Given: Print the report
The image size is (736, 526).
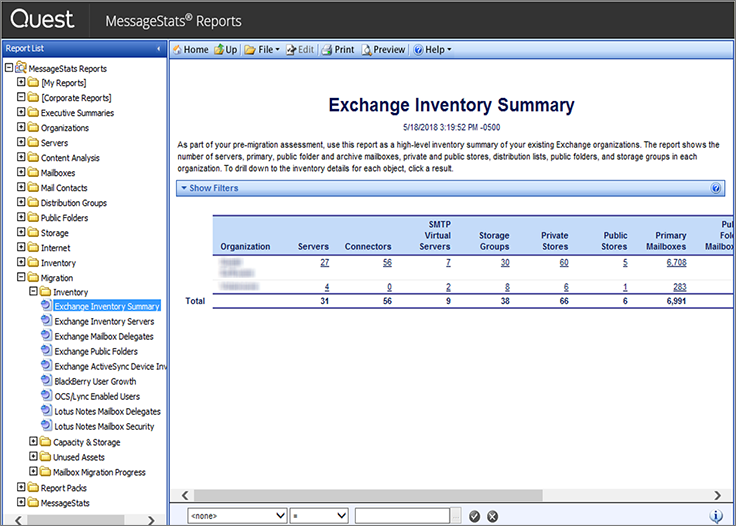Looking at the screenshot, I should (x=338, y=50).
